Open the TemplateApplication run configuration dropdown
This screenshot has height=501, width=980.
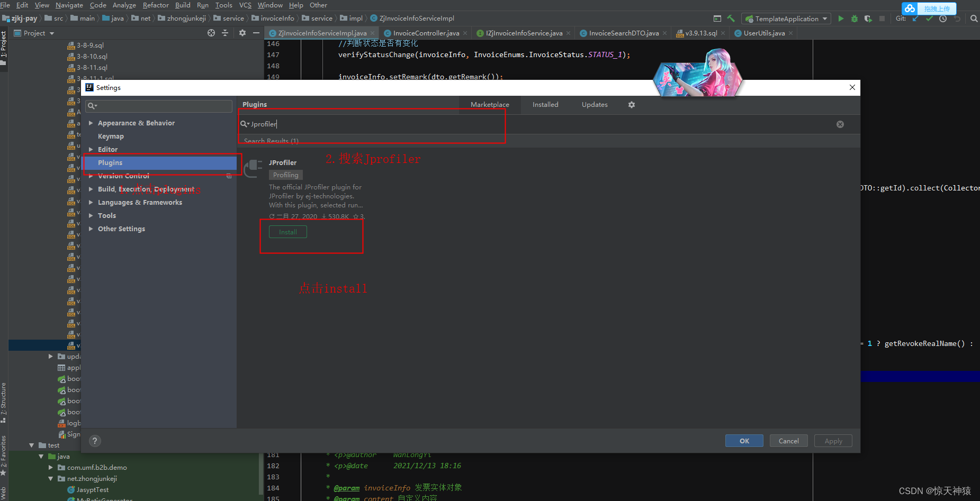tap(825, 19)
